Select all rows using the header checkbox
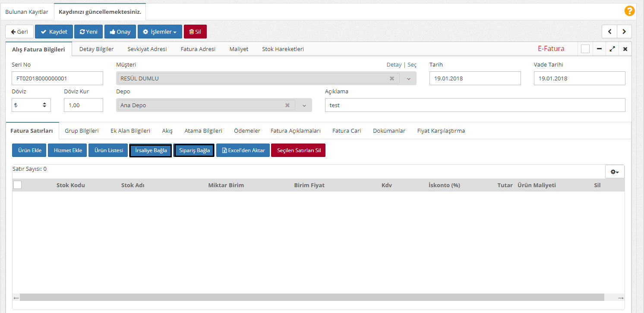This screenshot has width=644, height=313. pyautogui.click(x=18, y=185)
